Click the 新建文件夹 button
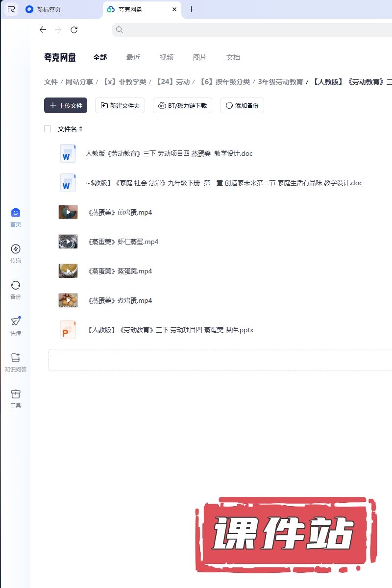The image size is (392, 588). [120, 105]
